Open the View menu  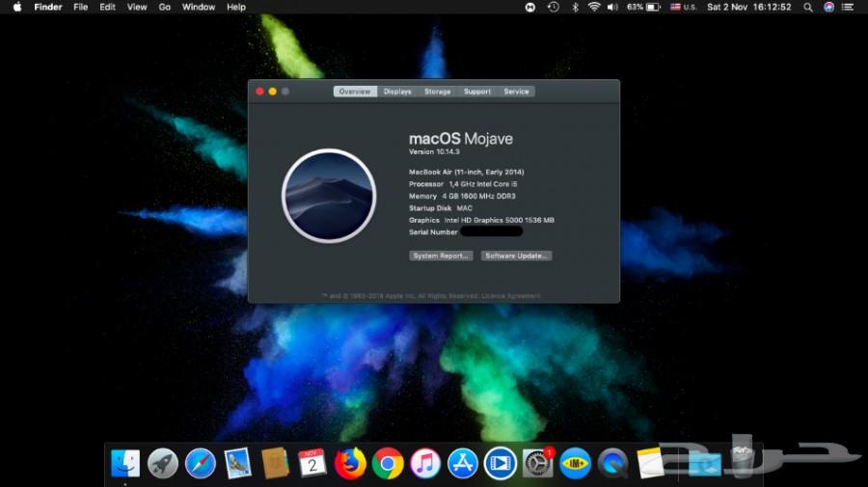[x=137, y=7]
